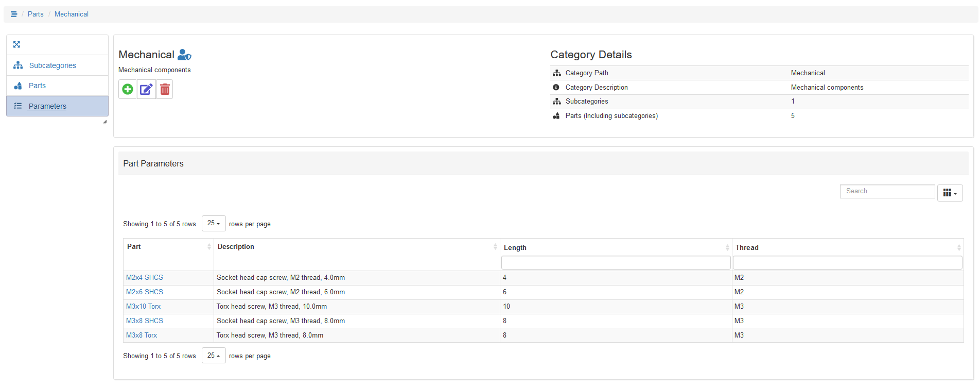Open the M2x4 SHCS part link
Viewport: 980px width, 386px height.
(x=145, y=277)
